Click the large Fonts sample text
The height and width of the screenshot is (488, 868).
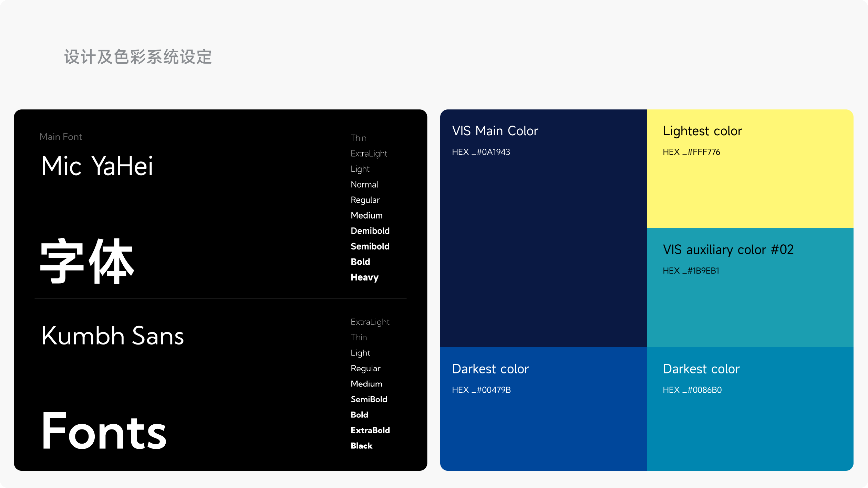click(x=104, y=431)
